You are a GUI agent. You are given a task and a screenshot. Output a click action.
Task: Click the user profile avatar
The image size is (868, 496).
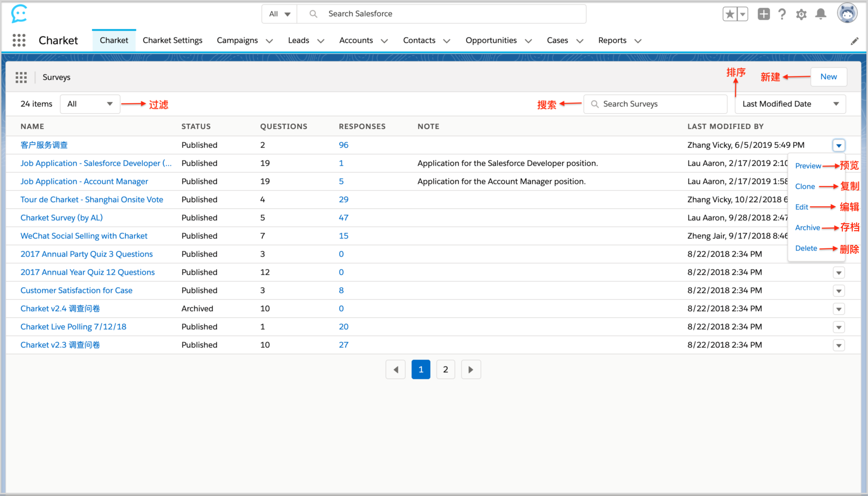847,14
